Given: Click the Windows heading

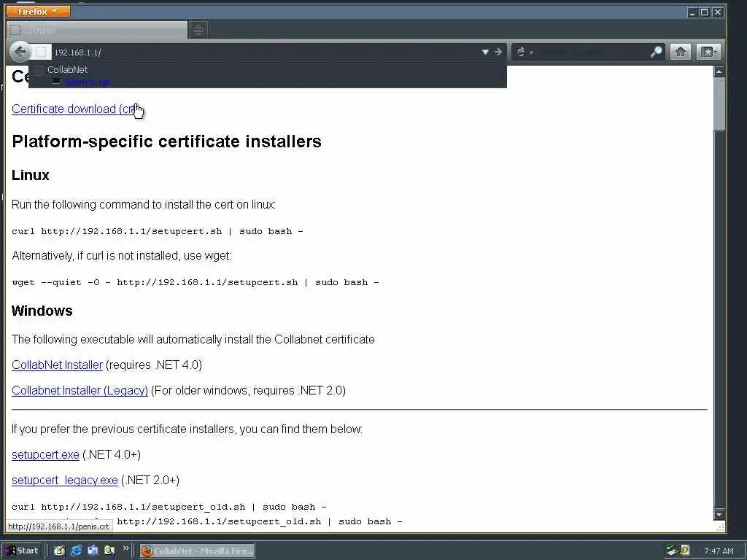Looking at the screenshot, I should 42,311.
